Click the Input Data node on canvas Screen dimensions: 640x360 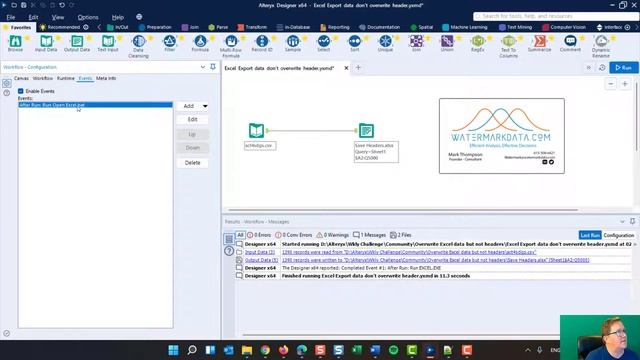(x=256, y=131)
